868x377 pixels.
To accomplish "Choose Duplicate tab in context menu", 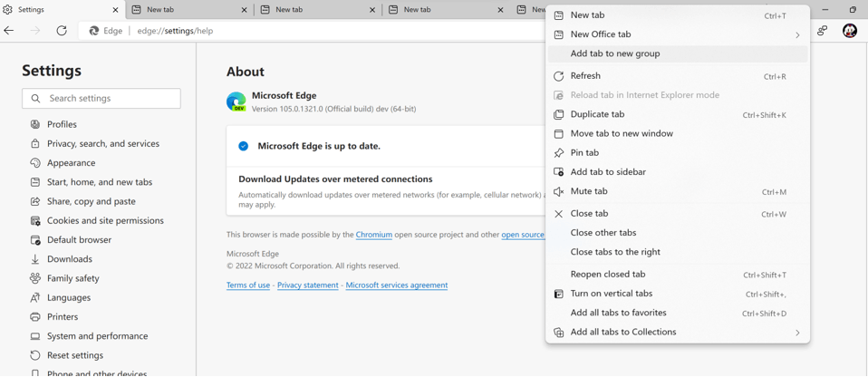I will (x=597, y=114).
